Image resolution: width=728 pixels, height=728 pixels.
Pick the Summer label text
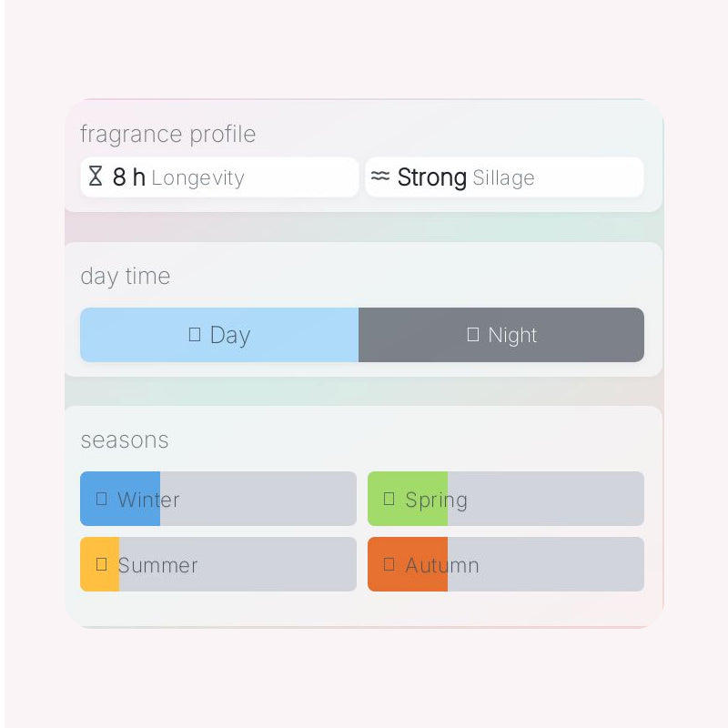tap(157, 565)
